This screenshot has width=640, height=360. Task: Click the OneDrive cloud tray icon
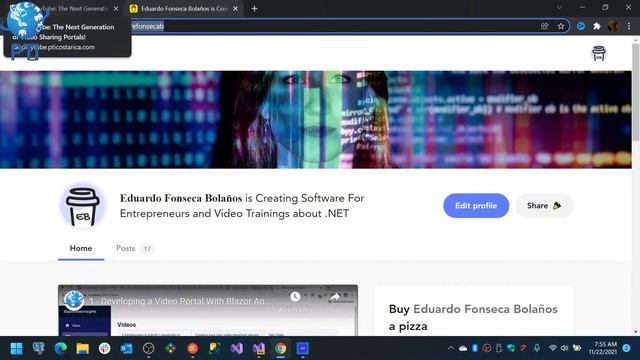[463, 348]
